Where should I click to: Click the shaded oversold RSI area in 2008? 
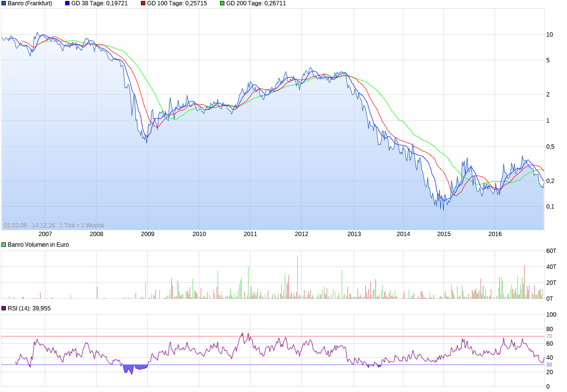click(x=129, y=368)
